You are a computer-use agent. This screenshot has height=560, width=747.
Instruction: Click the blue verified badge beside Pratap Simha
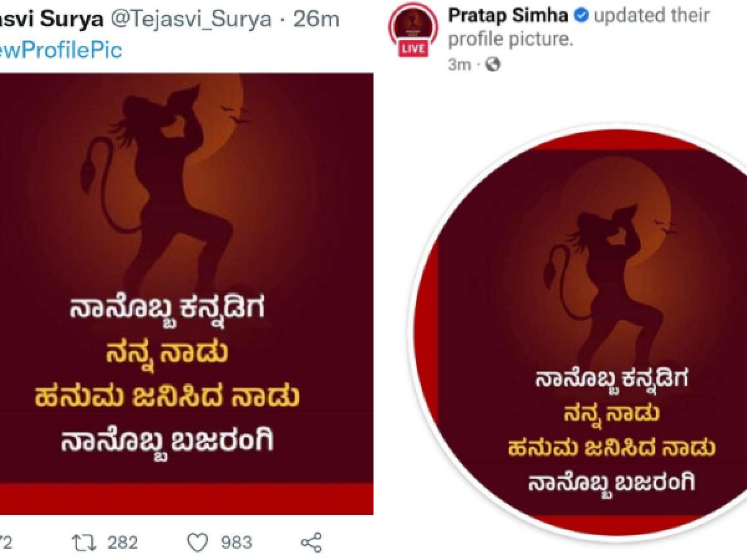580,16
